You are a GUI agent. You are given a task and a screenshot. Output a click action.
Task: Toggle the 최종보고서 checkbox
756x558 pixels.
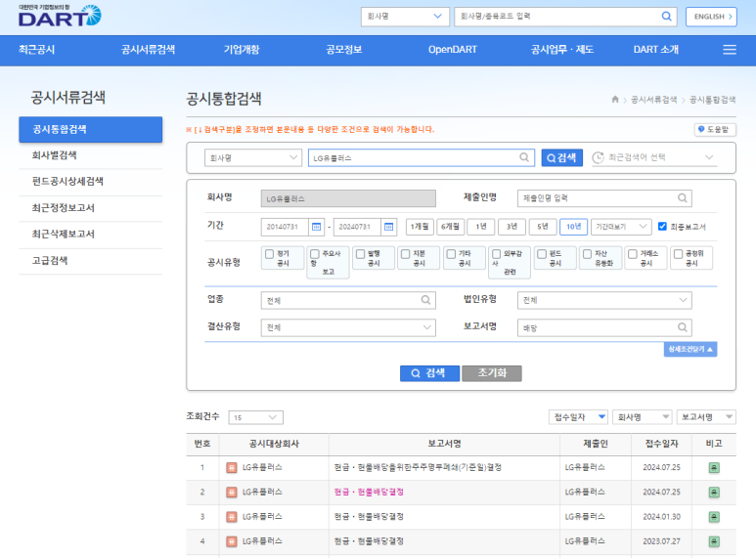click(662, 227)
